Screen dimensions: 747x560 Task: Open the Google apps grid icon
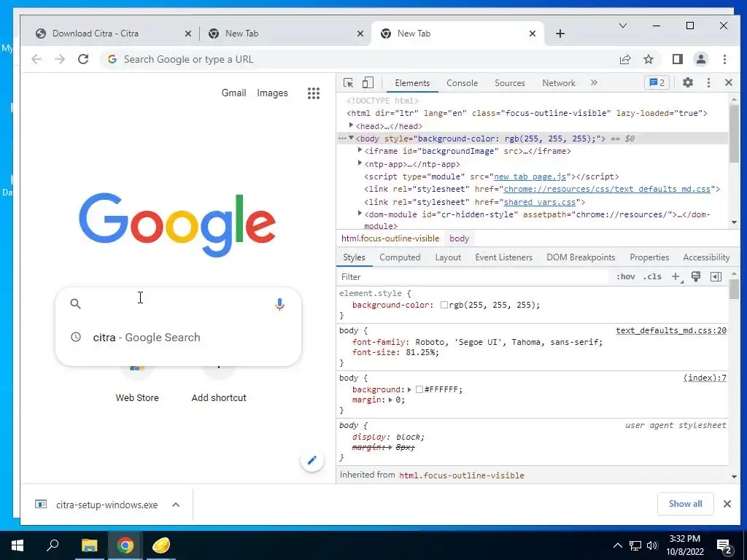(x=313, y=93)
